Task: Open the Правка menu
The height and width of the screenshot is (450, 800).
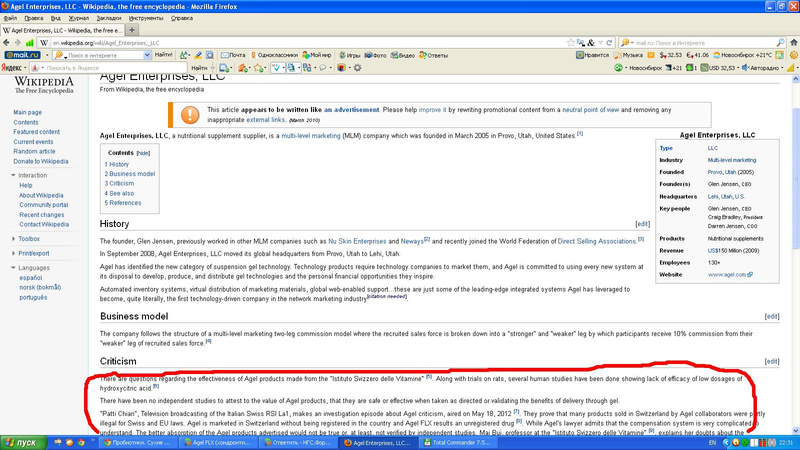Action: pyautogui.click(x=34, y=18)
